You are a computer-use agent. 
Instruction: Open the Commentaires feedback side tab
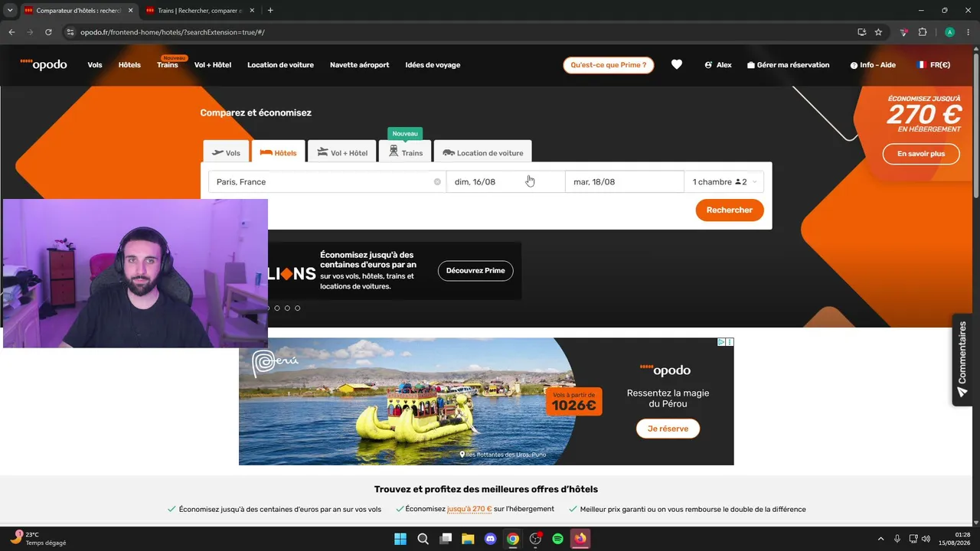(963, 360)
